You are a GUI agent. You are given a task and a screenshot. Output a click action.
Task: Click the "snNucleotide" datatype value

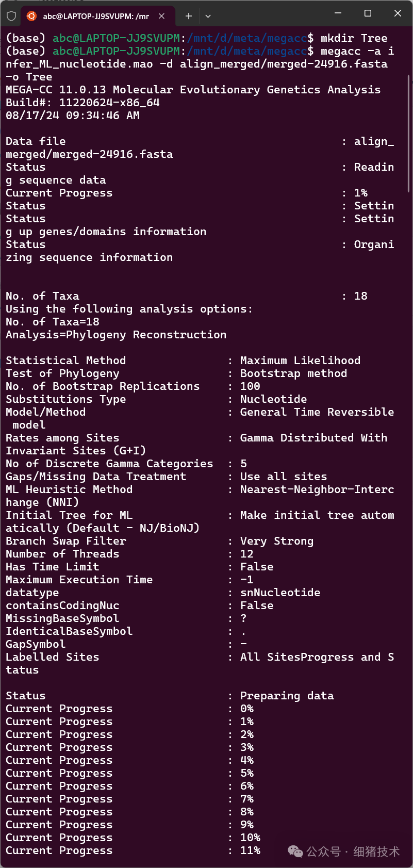[x=280, y=593]
